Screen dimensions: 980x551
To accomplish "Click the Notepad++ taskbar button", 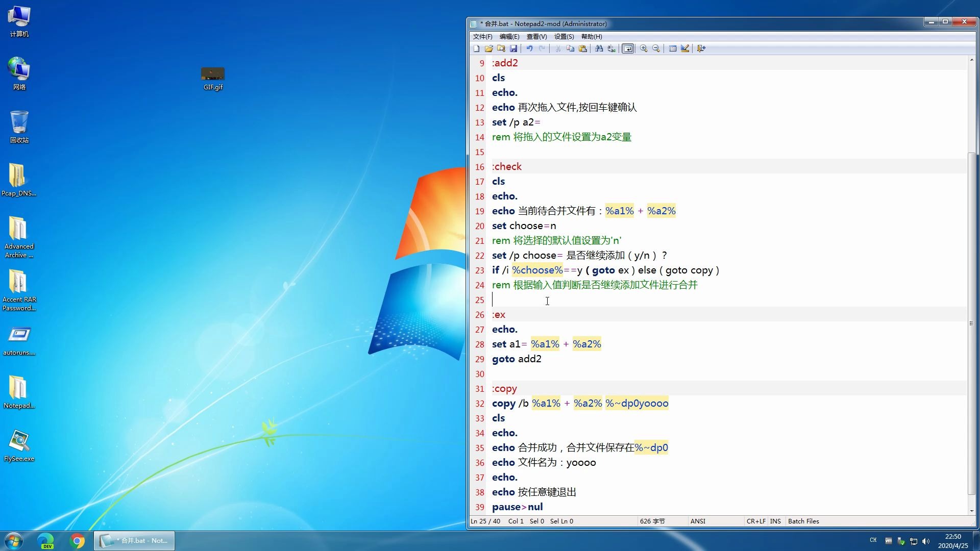I will [x=134, y=540].
